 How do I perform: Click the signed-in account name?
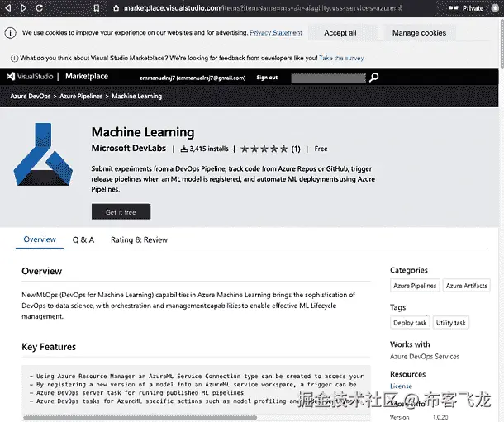[x=193, y=78]
